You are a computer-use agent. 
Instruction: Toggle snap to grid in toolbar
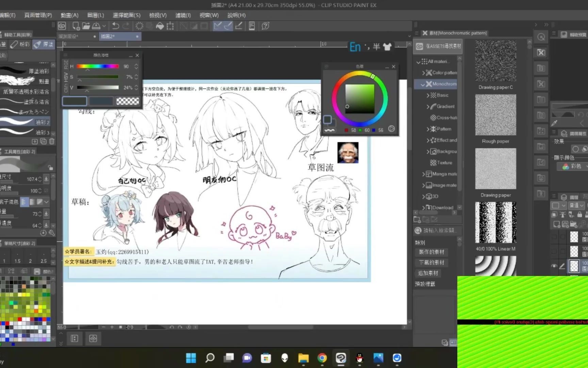[239, 26]
